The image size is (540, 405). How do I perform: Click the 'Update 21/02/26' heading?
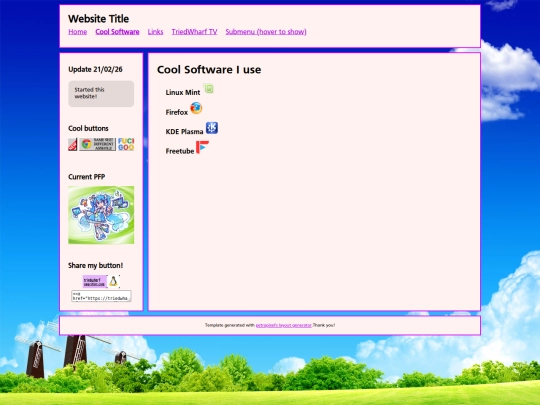click(95, 69)
